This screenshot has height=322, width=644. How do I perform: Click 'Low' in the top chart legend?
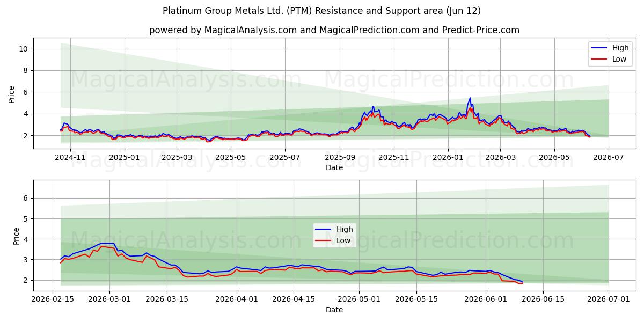click(x=619, y=59)
